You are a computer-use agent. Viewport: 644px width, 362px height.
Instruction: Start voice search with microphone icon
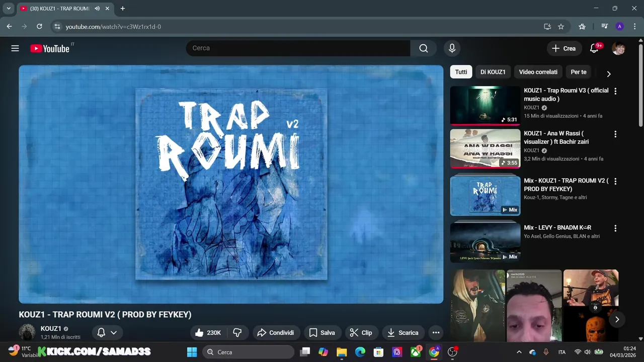452,48
